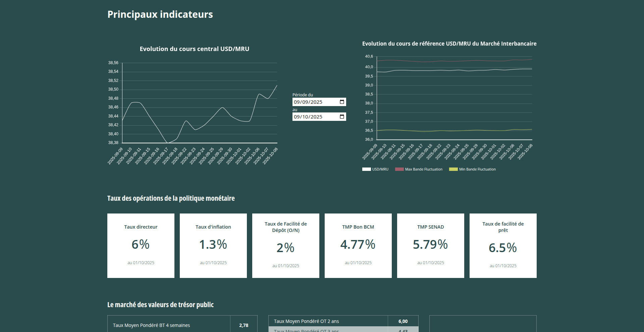Viewport: 644px width, 332px height.
Task: Click the 'Principaux indicateurs' heading
Action: coord(160,14)
